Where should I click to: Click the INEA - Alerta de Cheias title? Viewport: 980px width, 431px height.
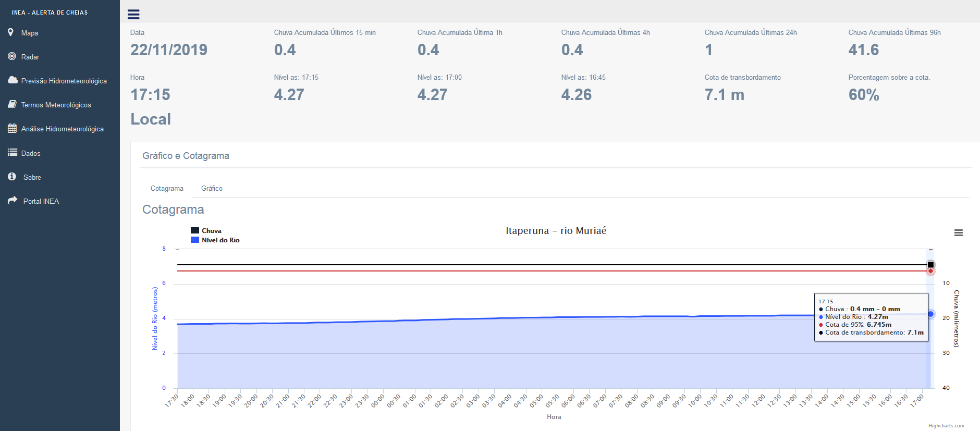pyautogui.click(x=50, y=13)
